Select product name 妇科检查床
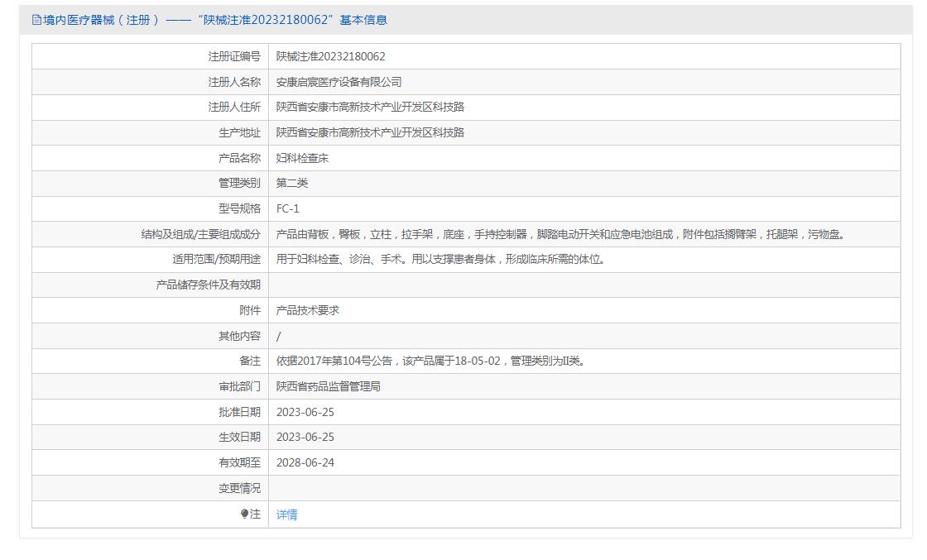 (x=302, y=158)
